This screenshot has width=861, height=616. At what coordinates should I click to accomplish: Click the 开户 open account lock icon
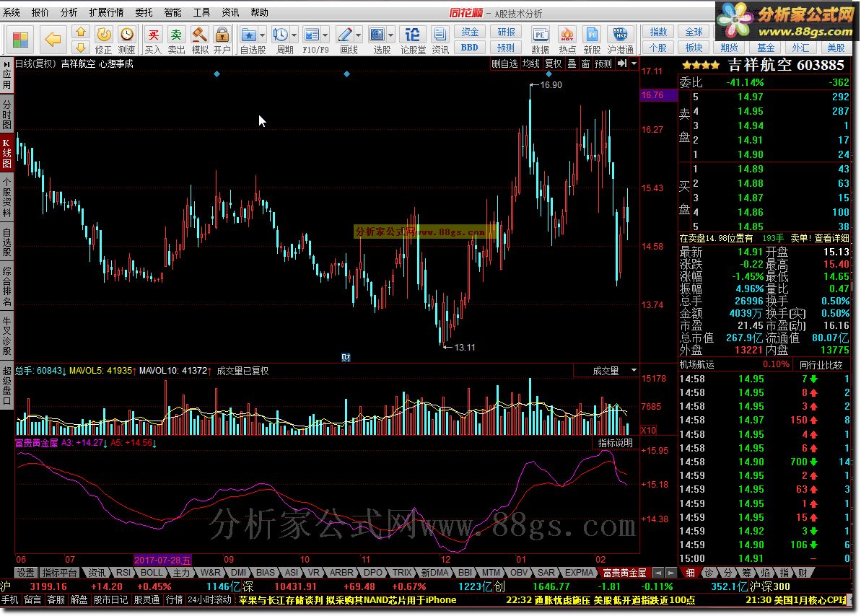(x=222, y=40)
